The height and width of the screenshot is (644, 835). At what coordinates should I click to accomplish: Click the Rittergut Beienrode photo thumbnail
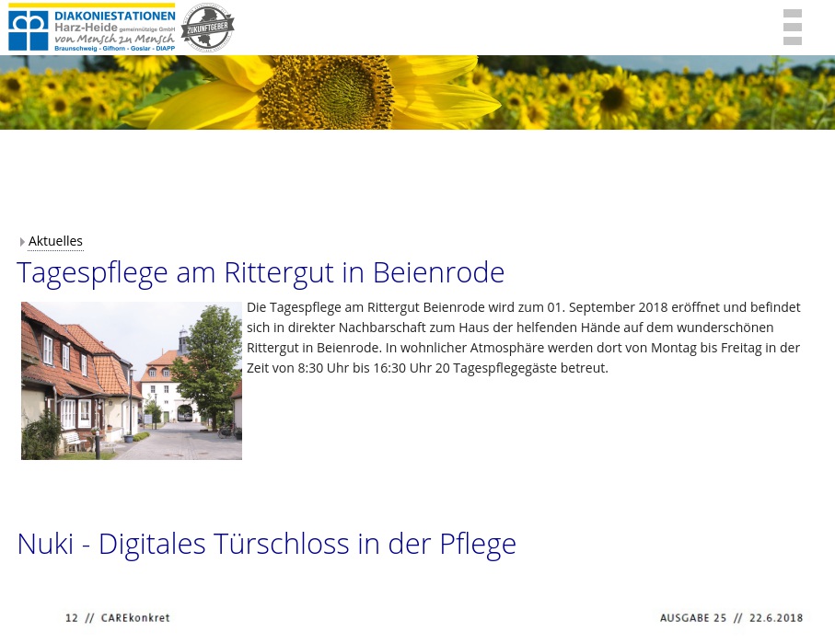131,380
